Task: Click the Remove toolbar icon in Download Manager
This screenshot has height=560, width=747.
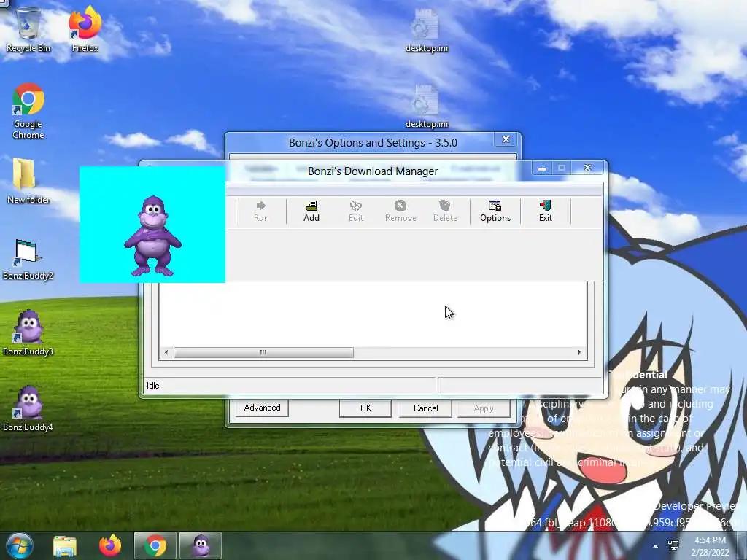Action: click(x=400, y=211)
